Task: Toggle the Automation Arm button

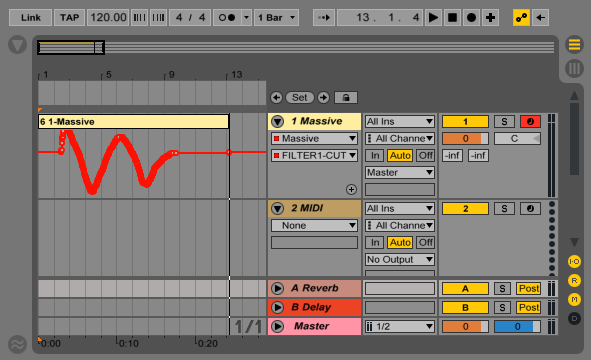Action: coord(521,18)
